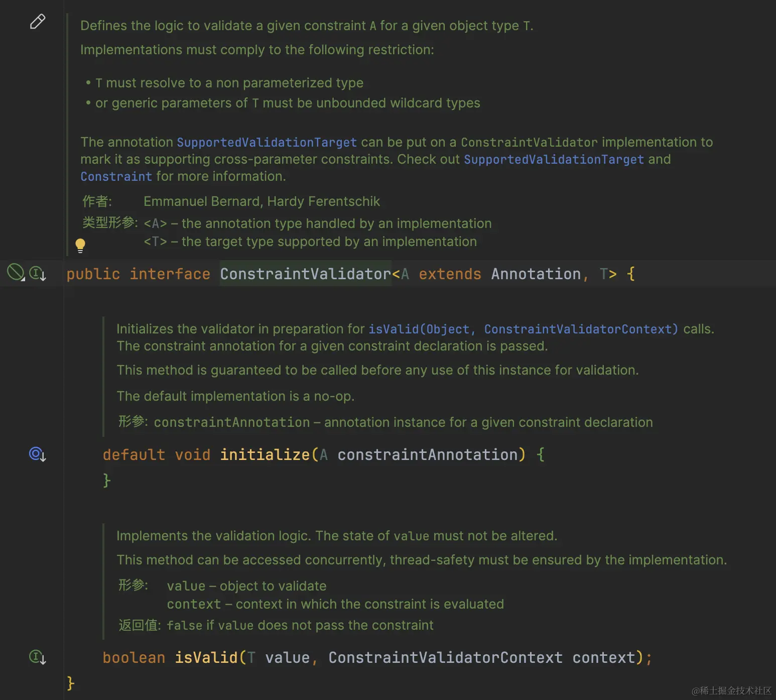Open implementations gutter icon for ConstraintValidator
The width and height of the screenshot is (776, 700).
[x=38, y=274]
